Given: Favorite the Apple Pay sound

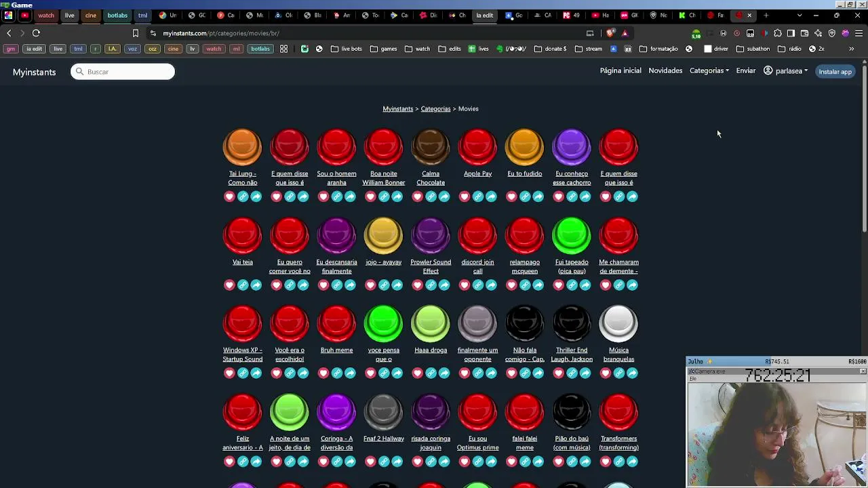Looking at the screenshot, I should point(465,197).
